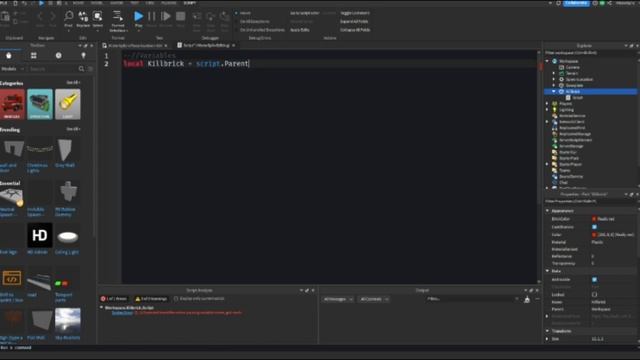Open the Toolbox Creations lightbulb icon
This screenshot has height=360, width=640.
(x=83, y=55)
